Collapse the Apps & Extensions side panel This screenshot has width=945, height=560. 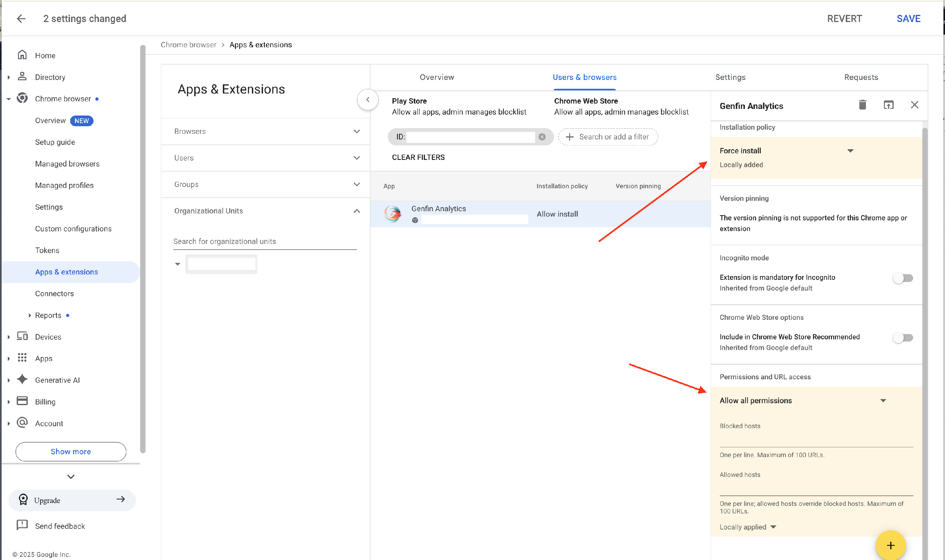(367, 99)
